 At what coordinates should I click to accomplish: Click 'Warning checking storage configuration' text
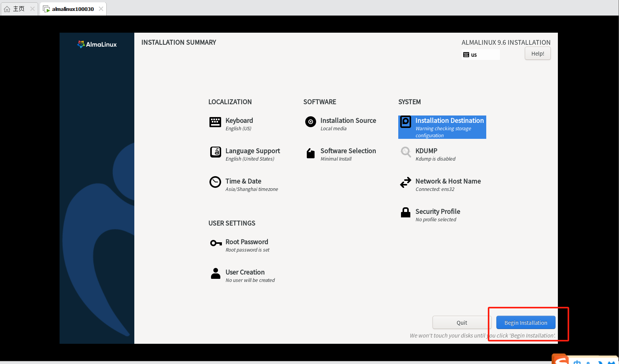click(443, 132)
